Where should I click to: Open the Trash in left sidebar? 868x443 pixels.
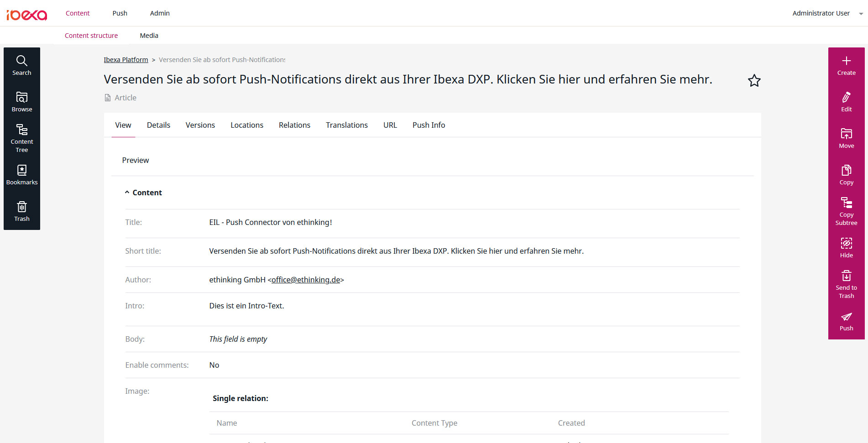[22, 212]
